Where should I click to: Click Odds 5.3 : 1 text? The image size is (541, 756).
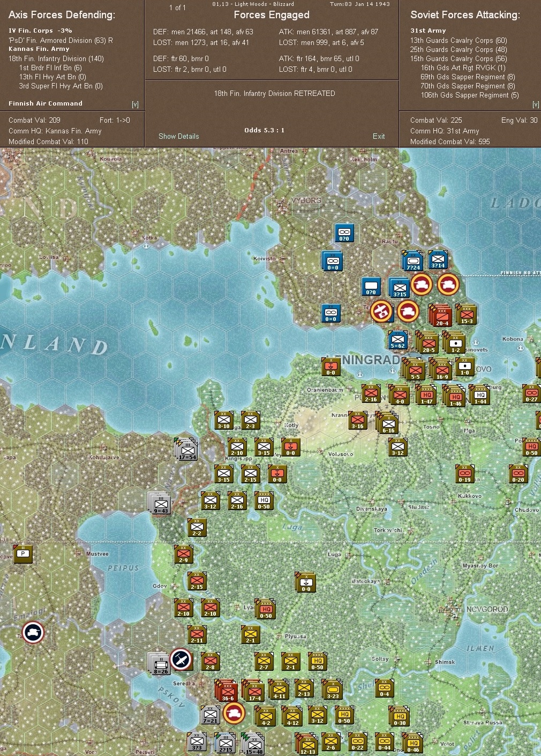[x=264, y=130]
